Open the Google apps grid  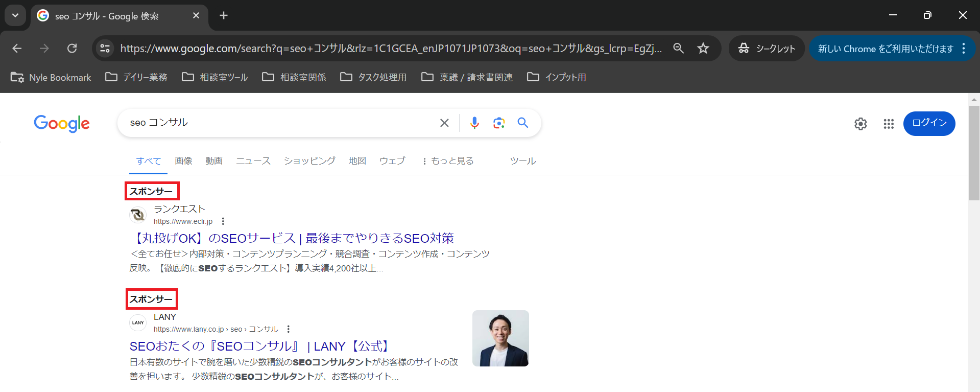click(x=889, y=124)
